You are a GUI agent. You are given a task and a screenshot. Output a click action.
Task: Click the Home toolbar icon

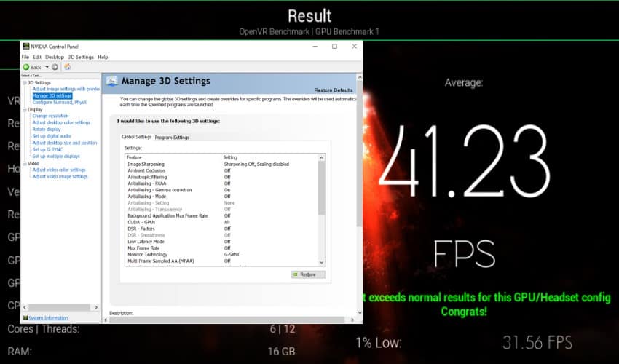(68, 67)
